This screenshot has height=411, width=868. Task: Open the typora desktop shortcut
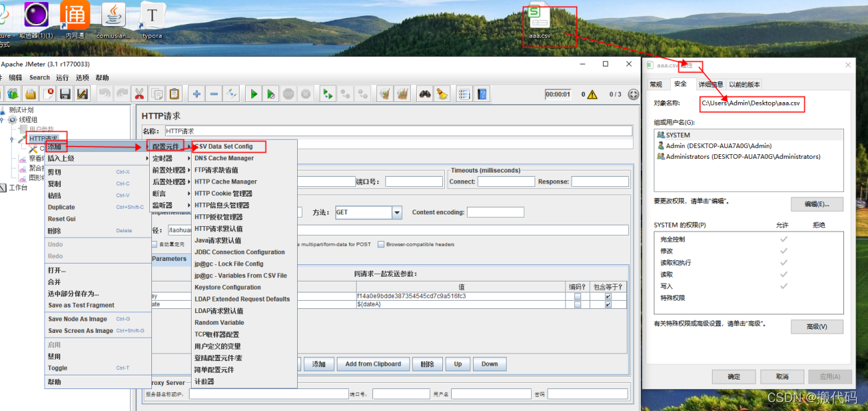tap(152, 21)
